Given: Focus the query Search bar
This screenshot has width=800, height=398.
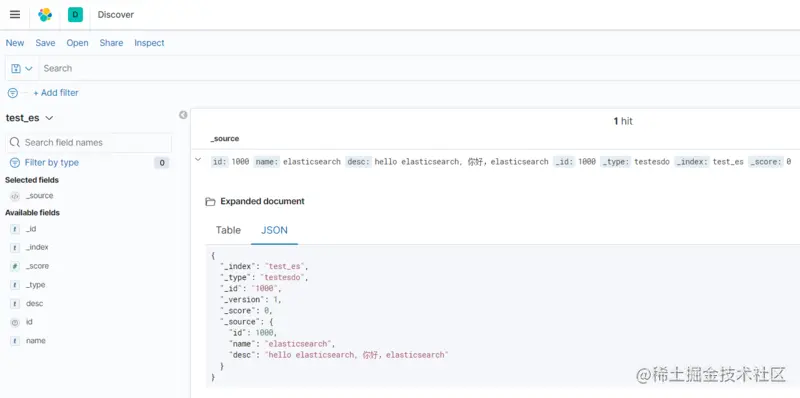Looking at the screenshot, I should tap(418, 68).
